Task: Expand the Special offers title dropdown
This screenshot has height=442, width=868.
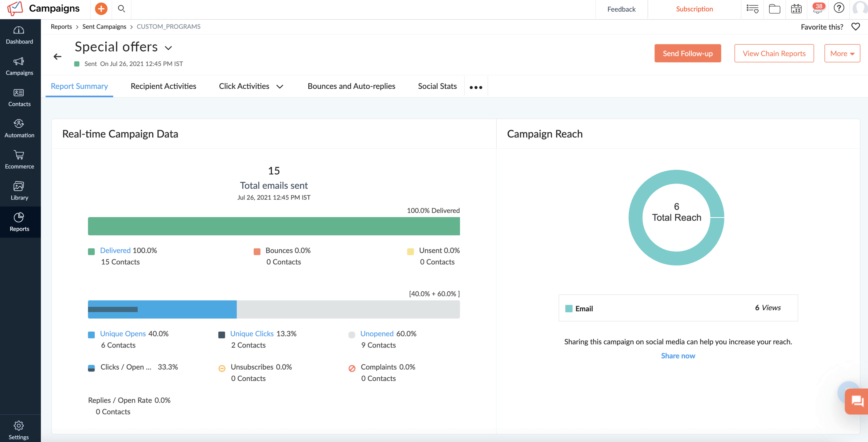Action: (x=168, y=48)
